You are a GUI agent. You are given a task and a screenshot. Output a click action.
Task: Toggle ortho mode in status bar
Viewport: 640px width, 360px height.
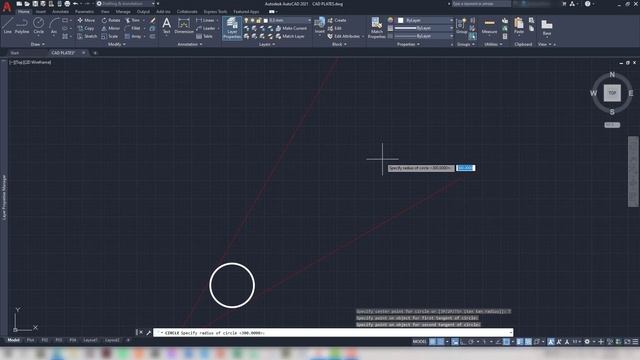click(x=463, y=342)
